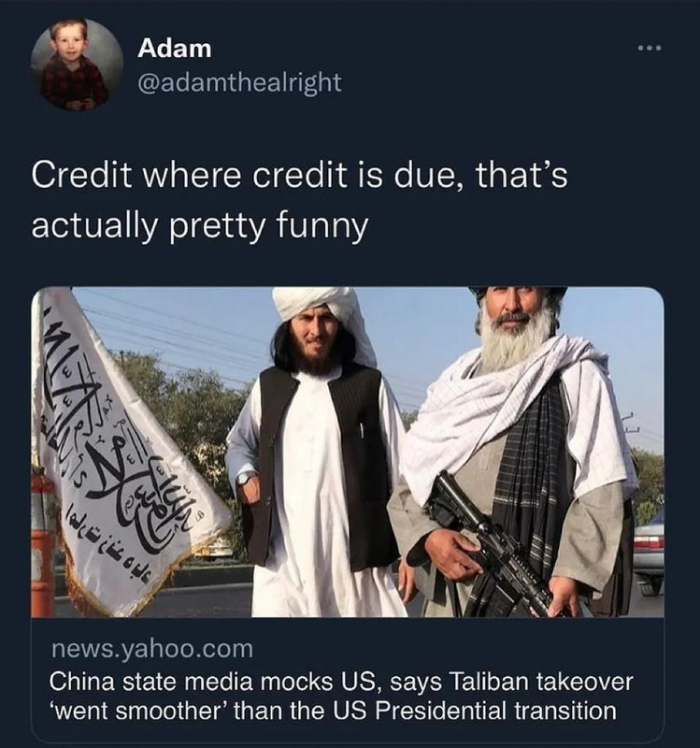The height and width of the screenshot is (748, 700).
Task: Open the three-dot more options menu
Action: [650, 48]
